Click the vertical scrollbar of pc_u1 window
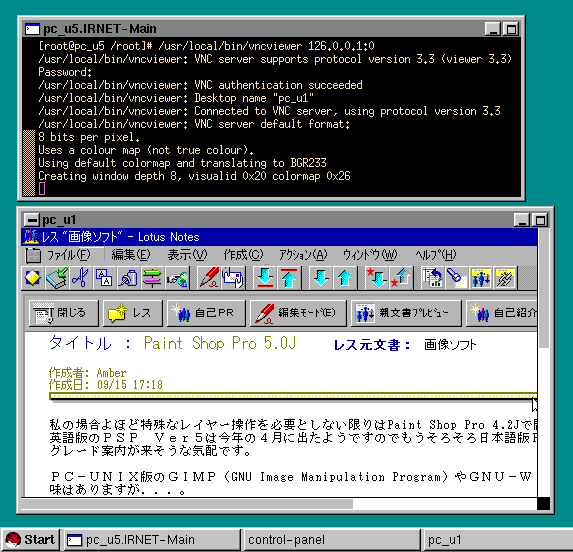573x552 pixels. [544, 362]
